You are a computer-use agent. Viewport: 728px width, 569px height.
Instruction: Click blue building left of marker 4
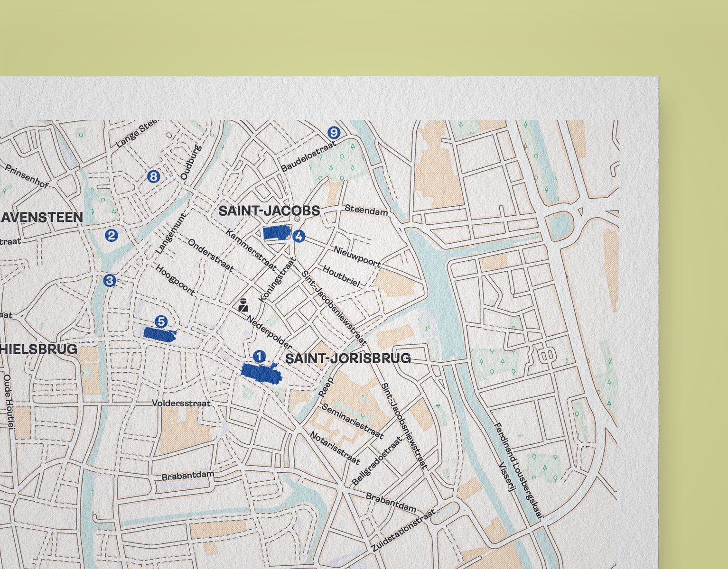(276, 233)
